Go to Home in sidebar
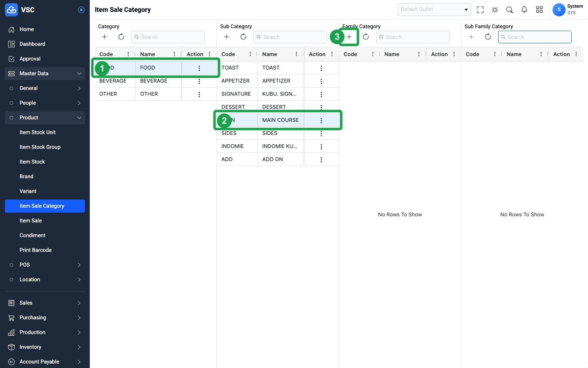588x368 pixels. tap(45, 29)
